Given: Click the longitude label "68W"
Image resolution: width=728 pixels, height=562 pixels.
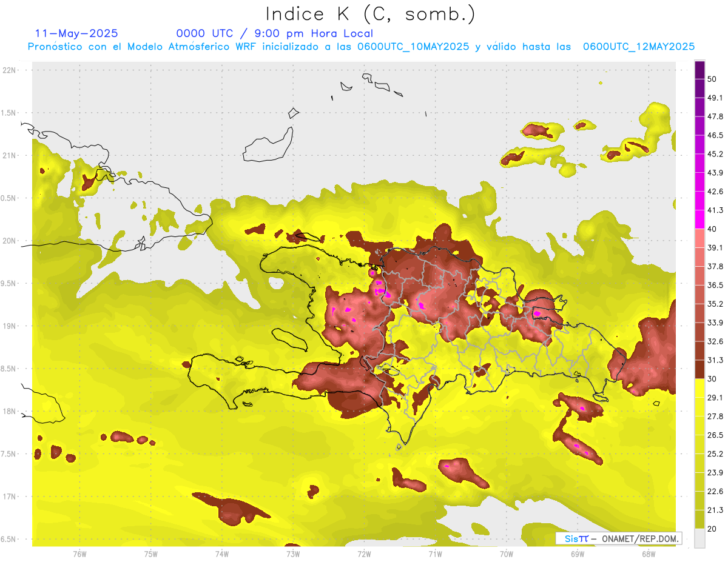Looking at the screenshot, I should (648, 554).
